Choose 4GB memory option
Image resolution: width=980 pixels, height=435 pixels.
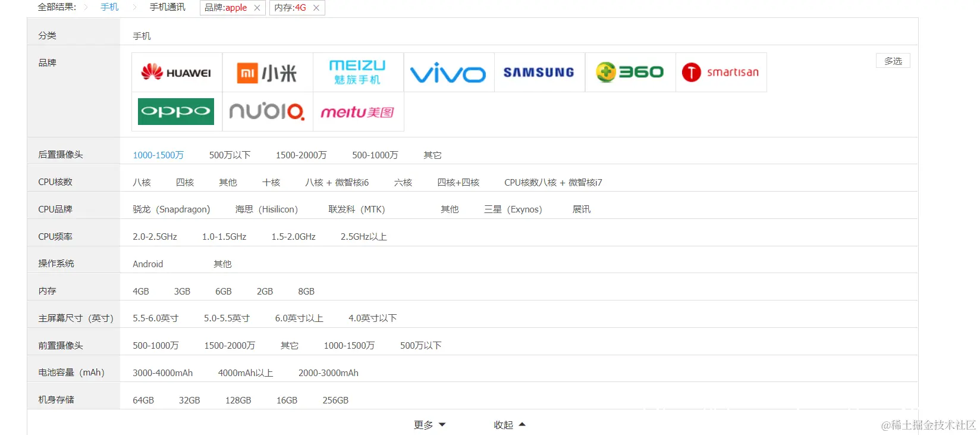point(141,292)
